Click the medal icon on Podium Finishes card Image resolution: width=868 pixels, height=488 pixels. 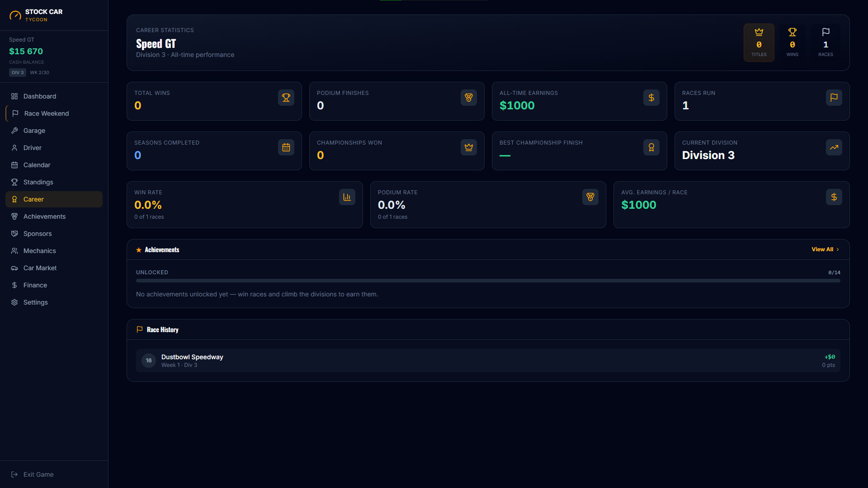(x=469, y=98)
